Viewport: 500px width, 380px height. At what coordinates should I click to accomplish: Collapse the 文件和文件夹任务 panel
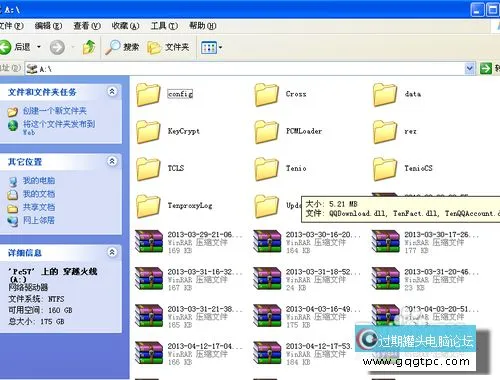[112, 92]
